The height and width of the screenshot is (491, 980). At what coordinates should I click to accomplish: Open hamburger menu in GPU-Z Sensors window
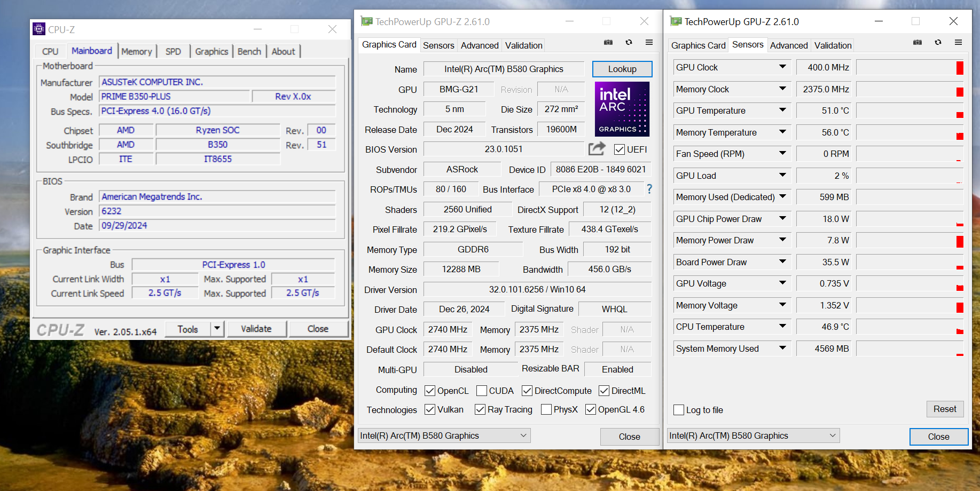[x=958, y=42]
